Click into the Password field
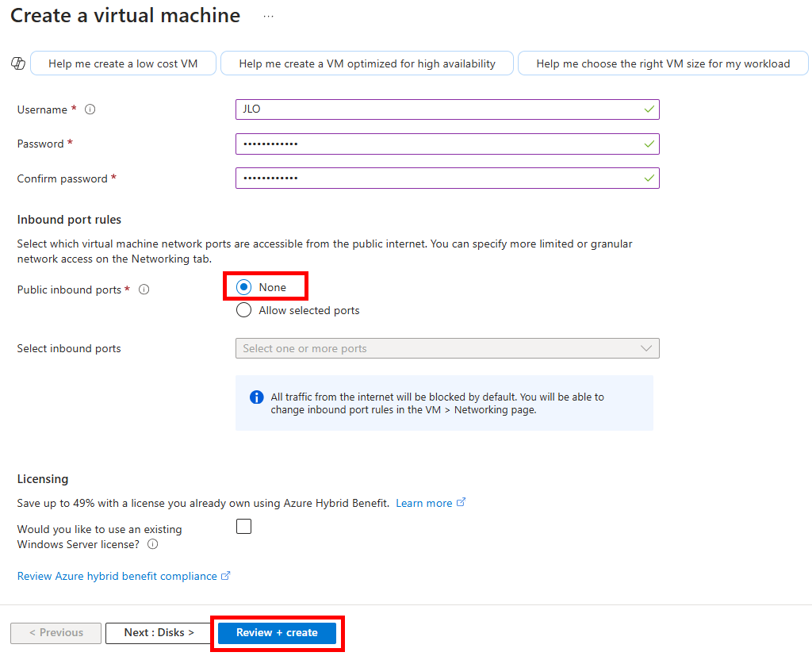The width and height of the screenshot is (812, 656). pyautogui.click(x=447, y=144)
